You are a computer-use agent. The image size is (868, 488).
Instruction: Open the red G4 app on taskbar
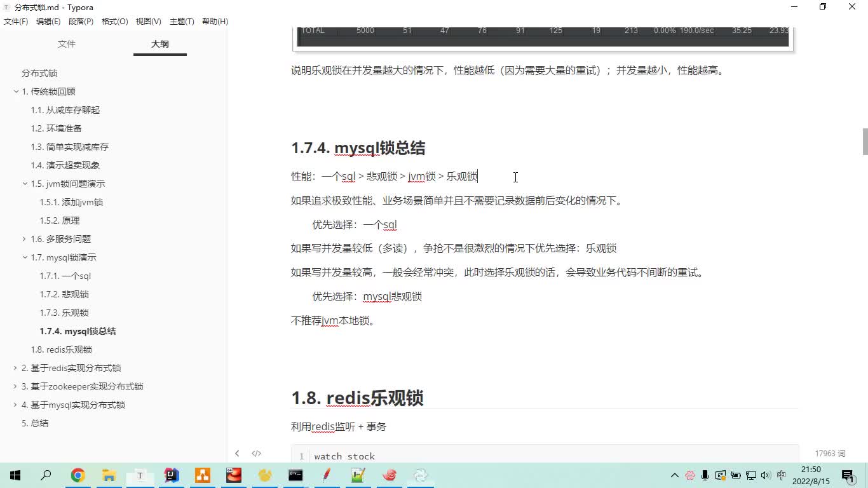233,475
